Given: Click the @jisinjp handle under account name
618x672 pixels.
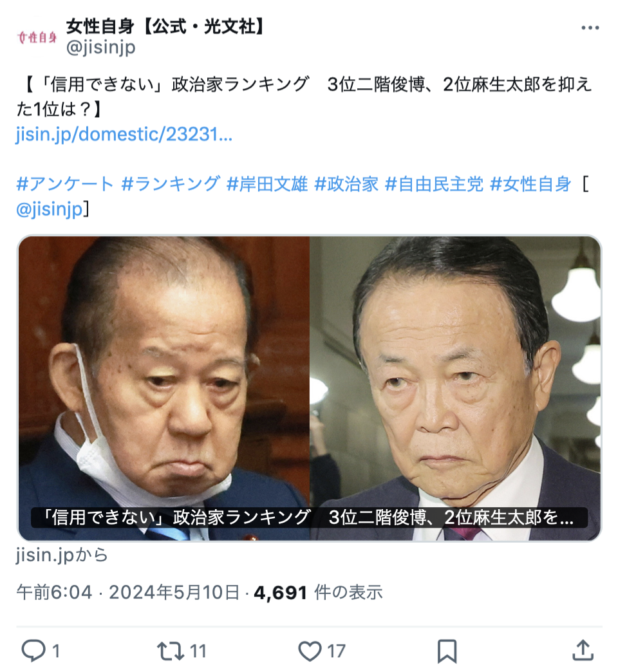Looking at the screenshot, I should point(100,47).
